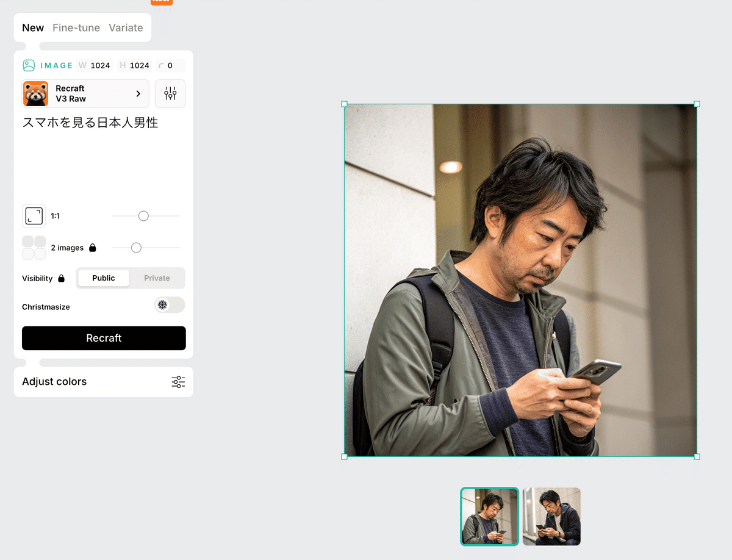Screen dimensions: 732x560
Task: Switch to the Variate tab
Action: pyautogui.click(x=126, y=27)
